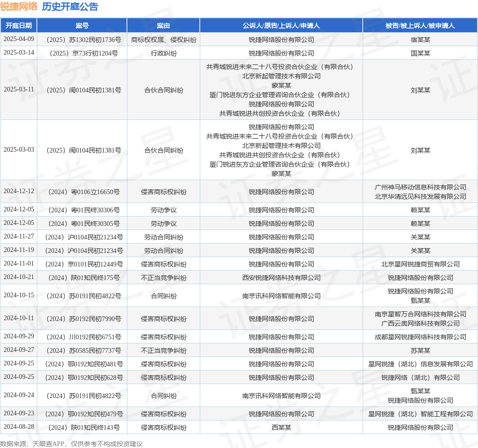The width and height of the screenshot is (478, 448).
Task: Select date cell 2024-09-23
Action: (19, 413)
